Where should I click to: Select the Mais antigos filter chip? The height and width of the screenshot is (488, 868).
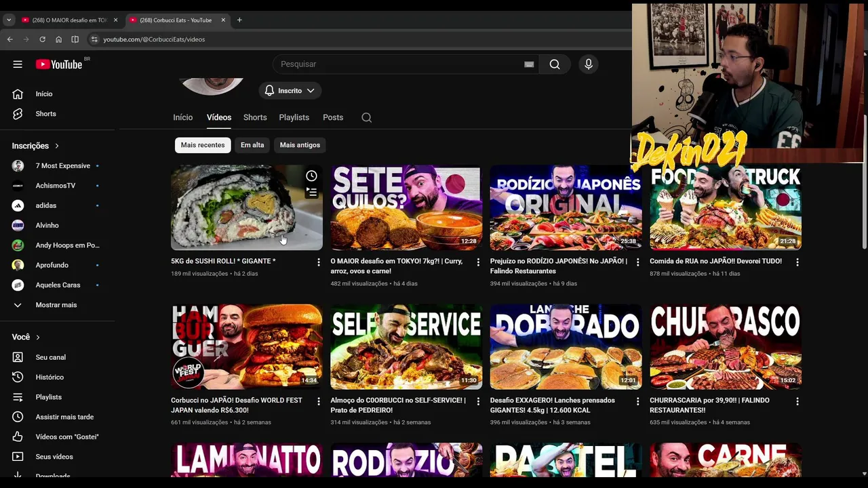(300, 145)
